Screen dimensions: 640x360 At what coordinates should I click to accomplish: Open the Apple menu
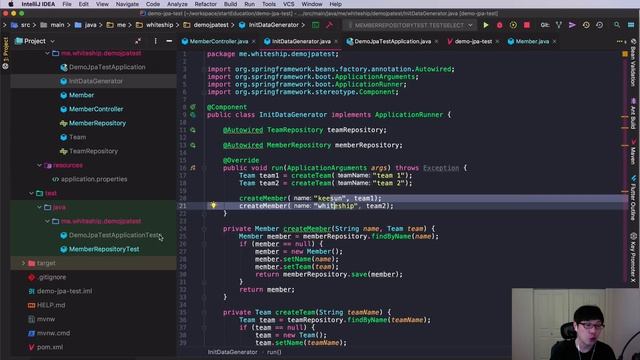click(11, 4)
